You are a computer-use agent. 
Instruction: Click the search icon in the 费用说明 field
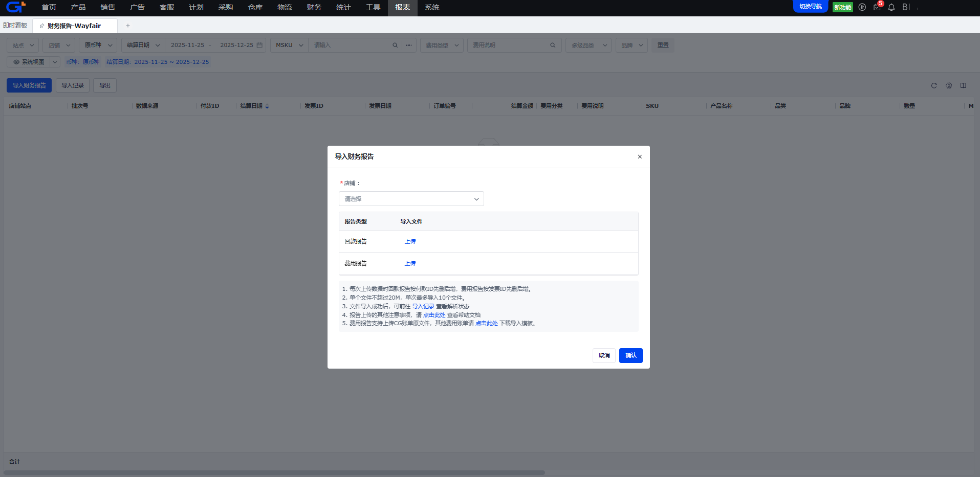[553, 45]
